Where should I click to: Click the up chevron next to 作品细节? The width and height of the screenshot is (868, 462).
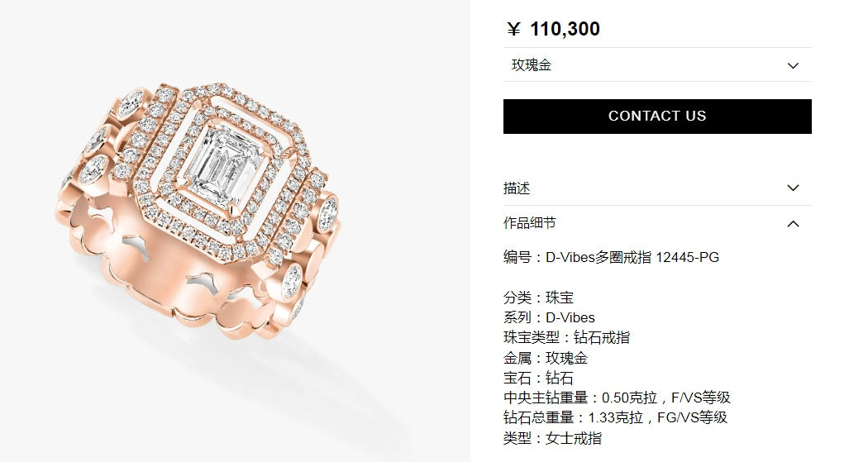pos(793,223)
